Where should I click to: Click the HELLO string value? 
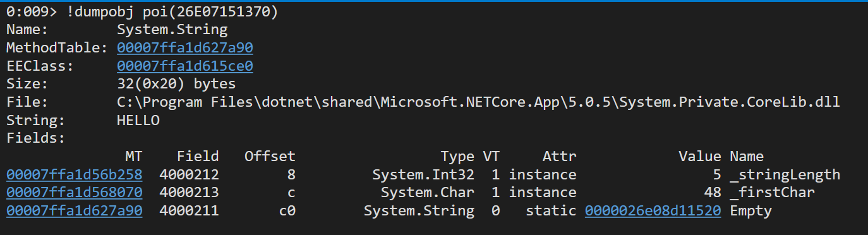tap(138, 120)
